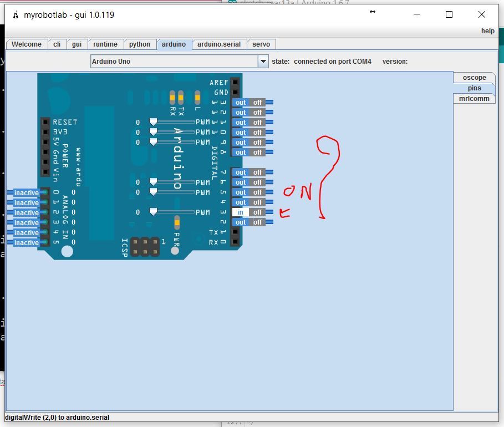Open the servo tab
Image resolution: width=504 pixels, height=427 pixels.
point(261,44)
